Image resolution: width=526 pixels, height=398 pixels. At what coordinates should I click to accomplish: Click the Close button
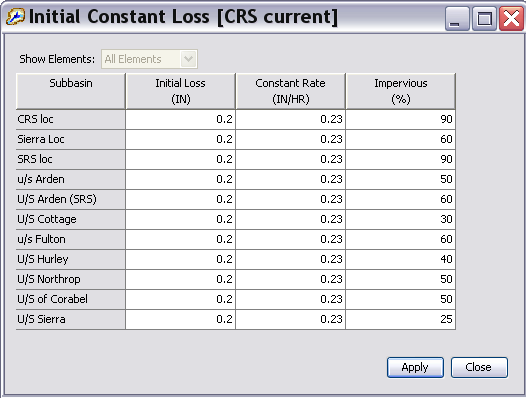[x=479, y=367]
